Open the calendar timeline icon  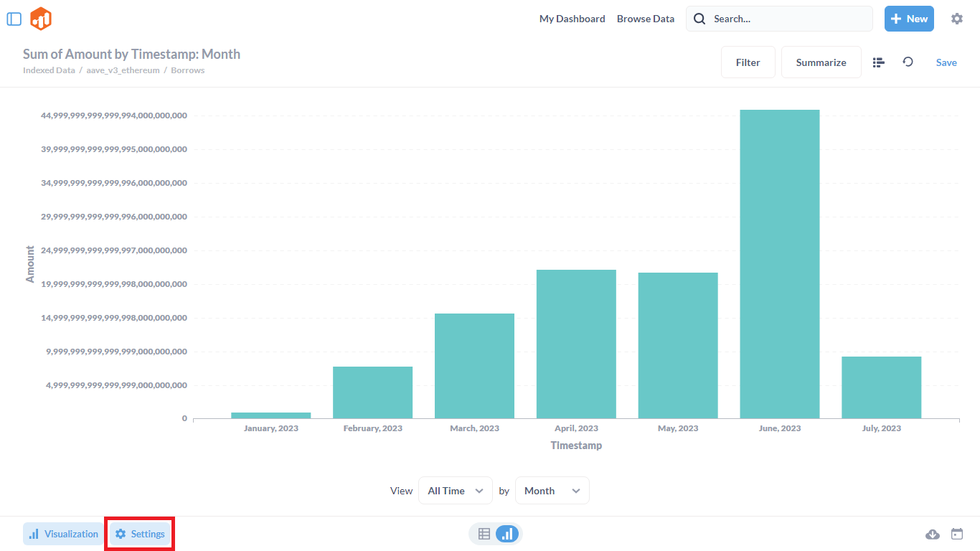click(957, 534)
